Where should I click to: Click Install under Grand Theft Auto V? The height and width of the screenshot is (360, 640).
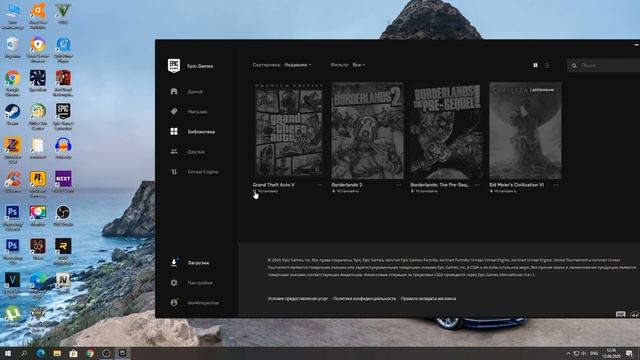point(266,191)
